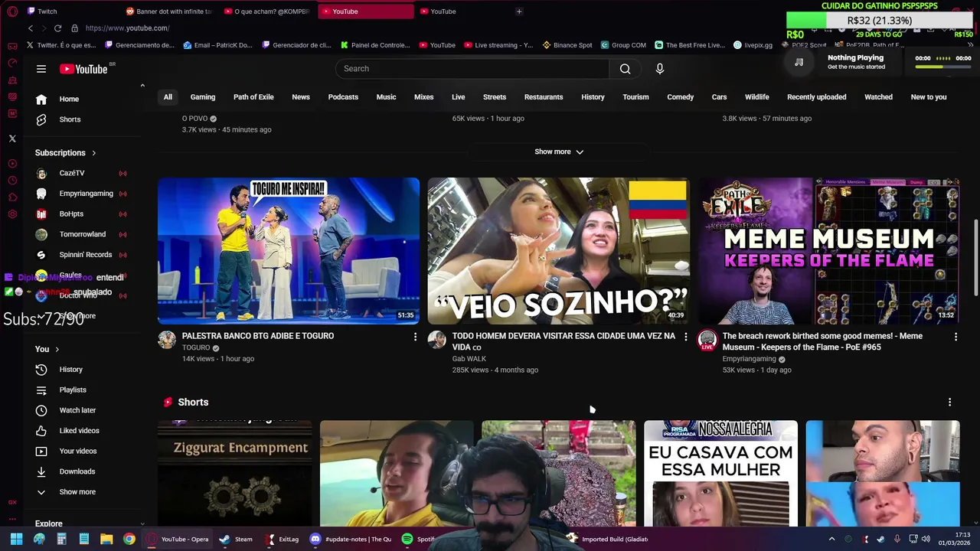Open the "VEIO SOZINHO?" video thumbnail
Screen dimensions: 980x551
[558, 251]
